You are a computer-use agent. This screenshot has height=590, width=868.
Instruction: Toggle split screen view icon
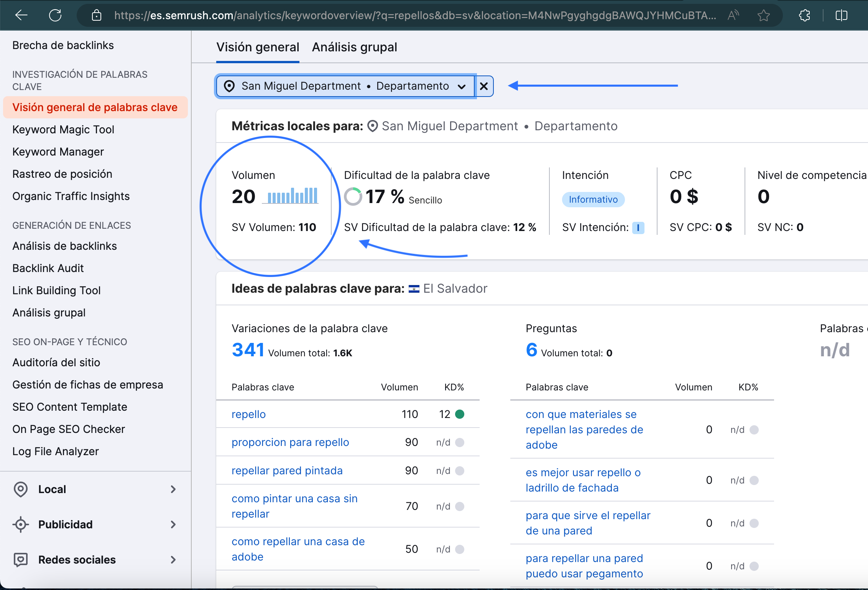pyautogui.click(x=841, y=15)
